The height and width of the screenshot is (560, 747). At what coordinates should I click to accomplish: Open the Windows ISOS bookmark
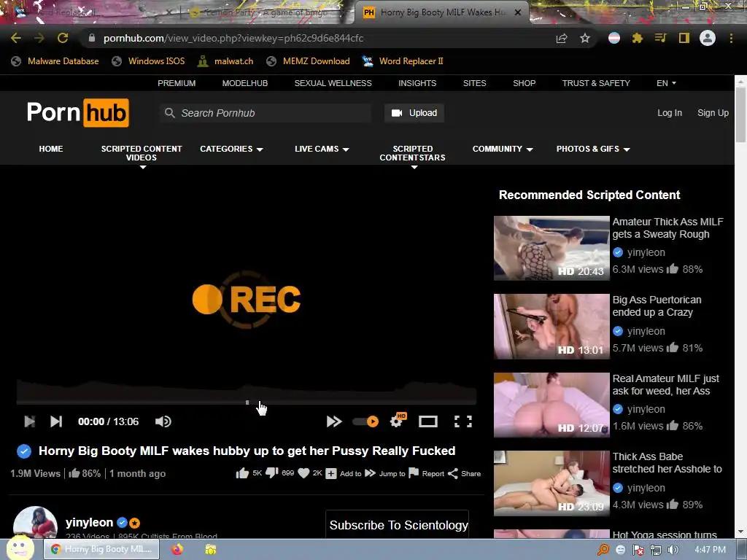148,61
